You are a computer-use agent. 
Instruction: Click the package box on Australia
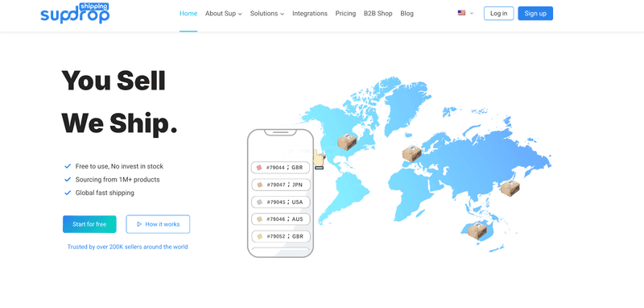(x=477, y=230)
